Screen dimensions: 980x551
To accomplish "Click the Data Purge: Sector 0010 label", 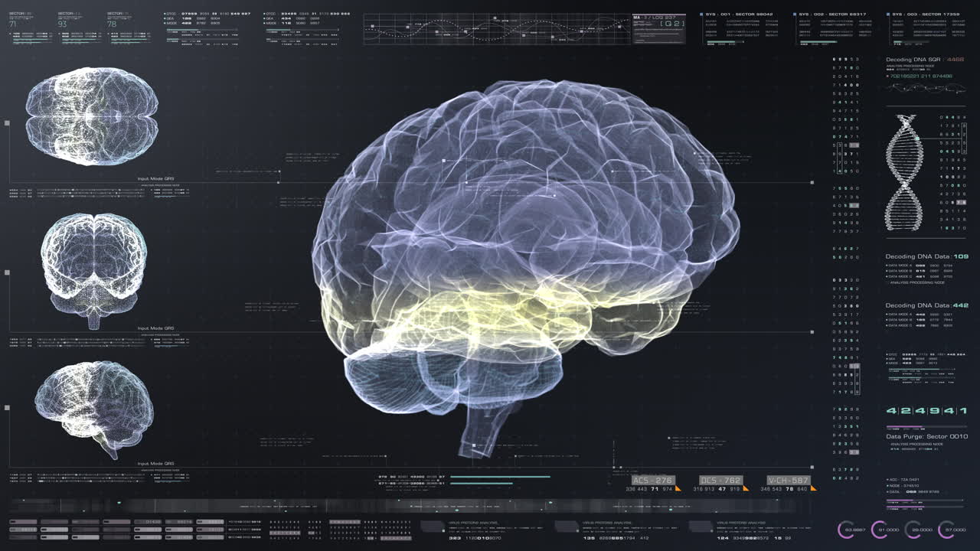I will (x=926, y=436).
